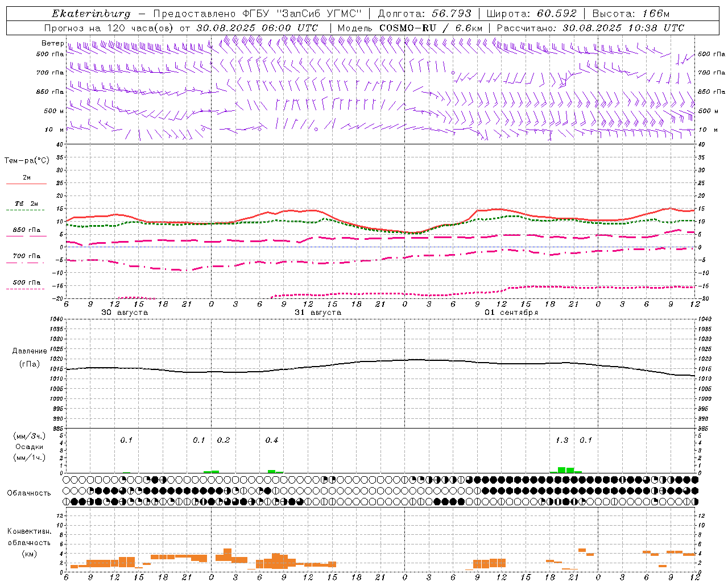Click the '1.3' precipitation amount value
The width and height of the screenshot is (728, 582).
pos(562,440)
